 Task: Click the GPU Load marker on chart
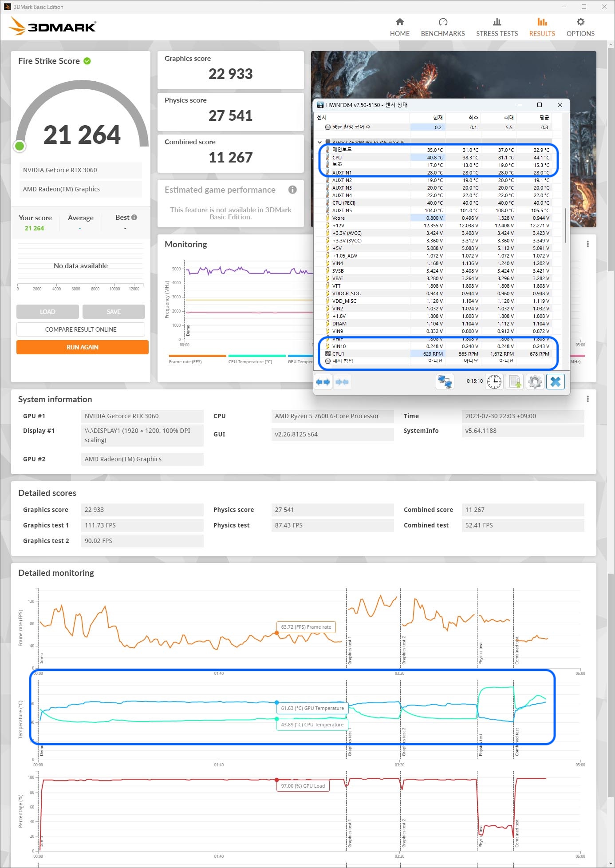(276, 780)
